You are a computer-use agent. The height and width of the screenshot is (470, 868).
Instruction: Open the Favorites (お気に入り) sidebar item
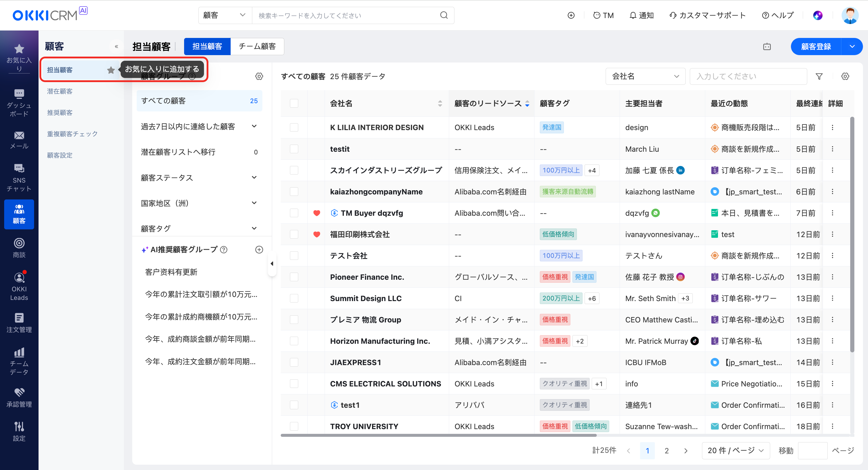19,58
